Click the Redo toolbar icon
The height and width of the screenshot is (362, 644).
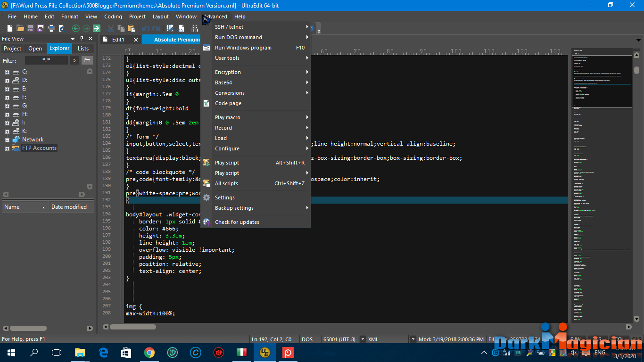[156, 28]
